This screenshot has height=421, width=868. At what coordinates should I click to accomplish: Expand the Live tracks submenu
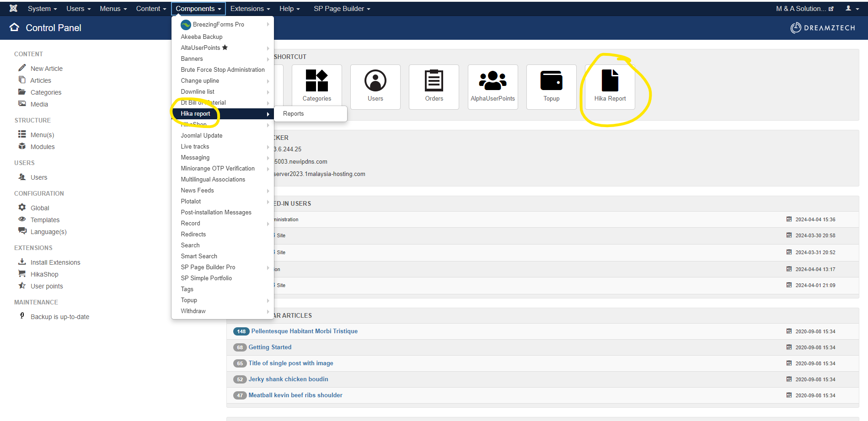coord(223,146)
